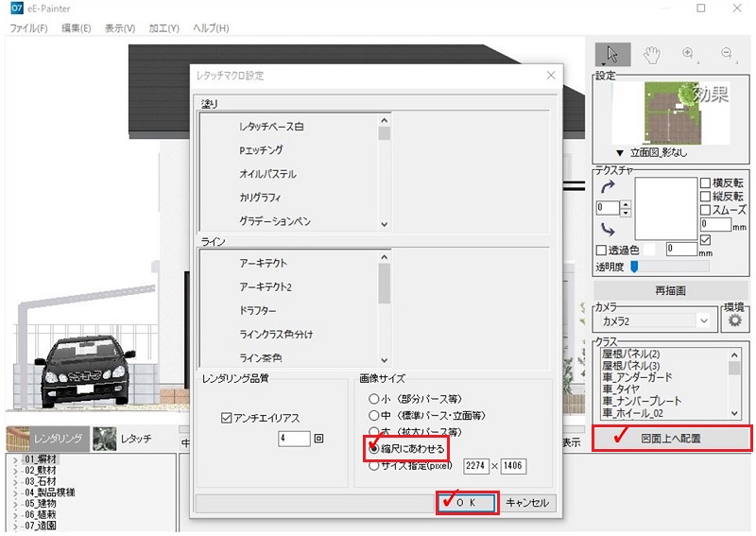This screenshot has height=536, width=756.
Task: Expand the 05_建物 tree node
Action: tap(15, 505)
